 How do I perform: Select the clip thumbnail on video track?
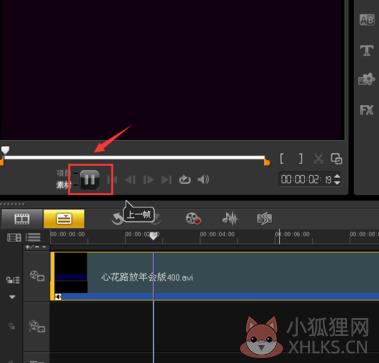[71, 273]
